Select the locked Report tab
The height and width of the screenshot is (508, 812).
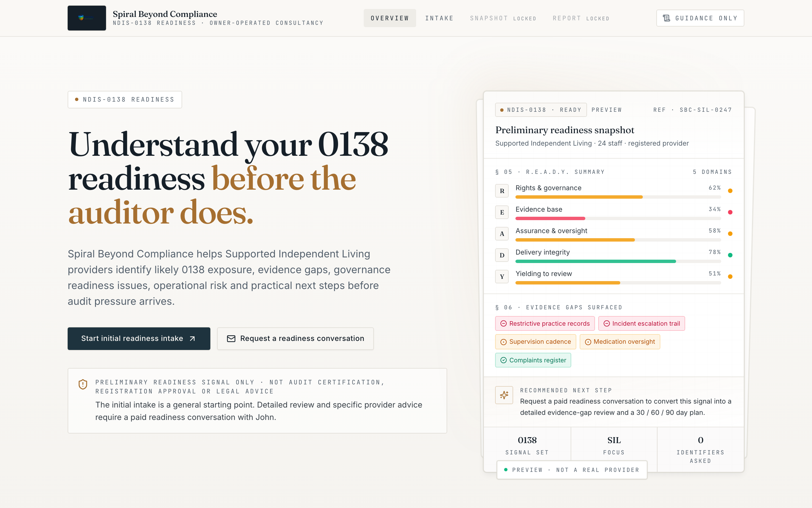581,18
